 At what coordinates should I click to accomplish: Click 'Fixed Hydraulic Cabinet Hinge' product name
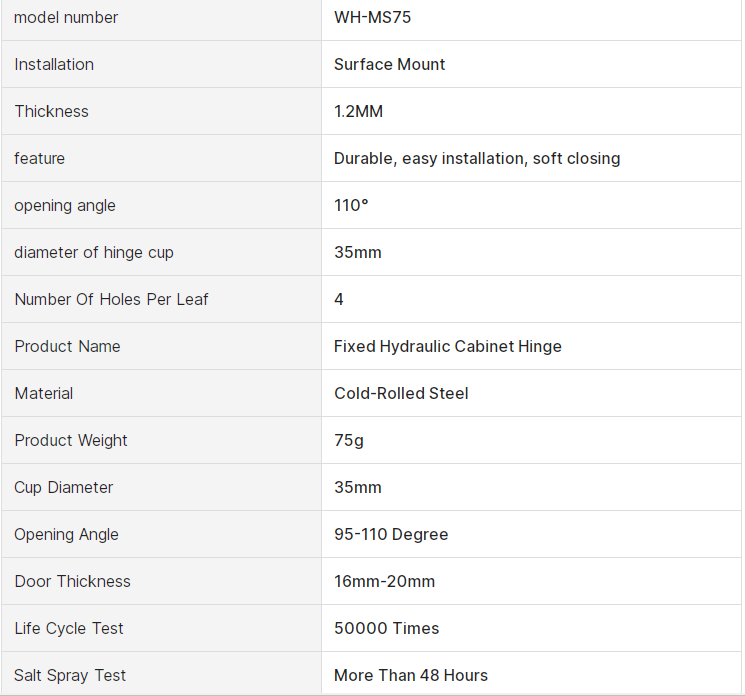point(447,346)
